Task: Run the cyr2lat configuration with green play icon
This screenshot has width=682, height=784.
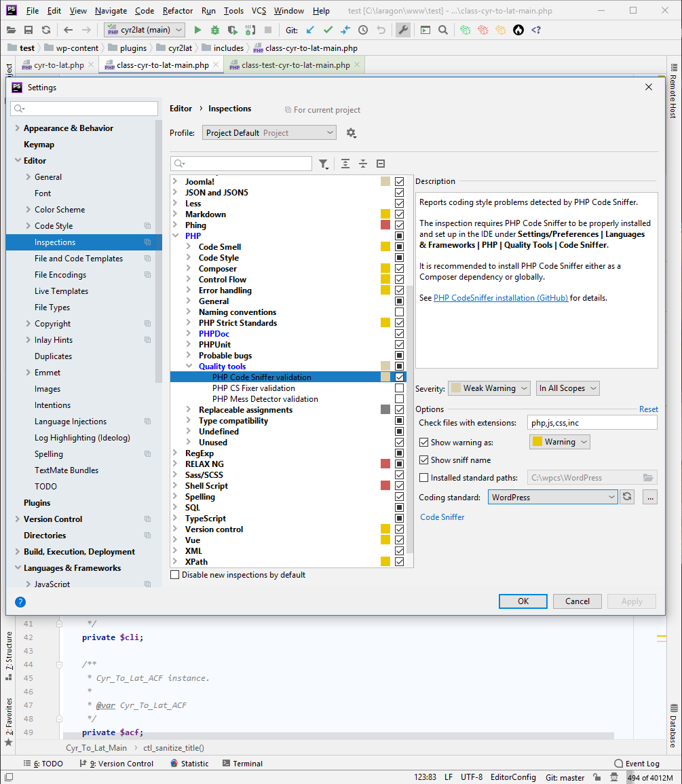Action: [197, 30]
